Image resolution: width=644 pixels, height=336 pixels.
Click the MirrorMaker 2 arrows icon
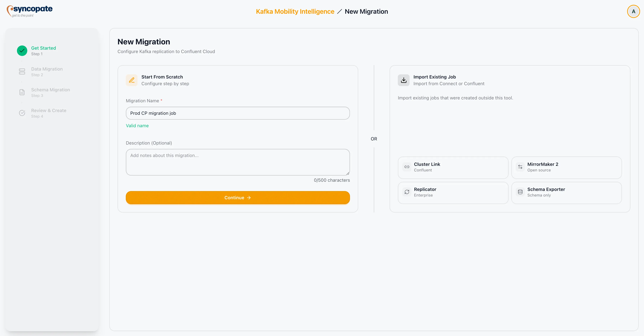[x=520, y=167]
